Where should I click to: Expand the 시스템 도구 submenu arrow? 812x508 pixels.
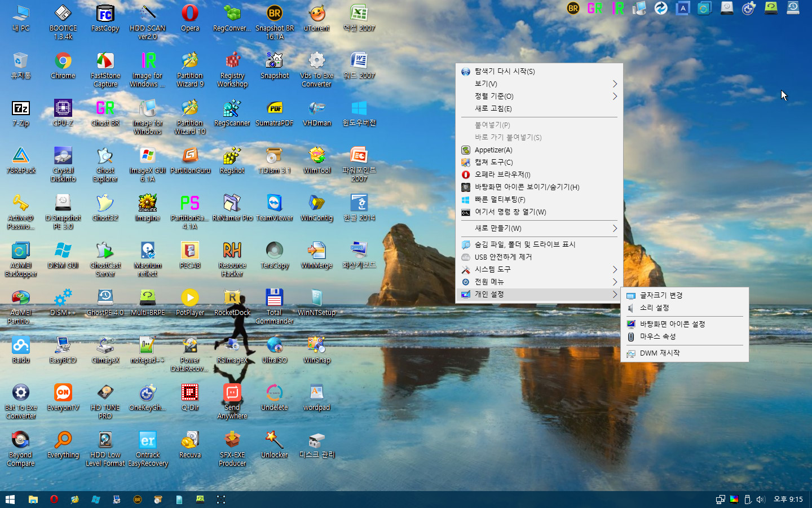pyautogui.click(x=615, y=269)
